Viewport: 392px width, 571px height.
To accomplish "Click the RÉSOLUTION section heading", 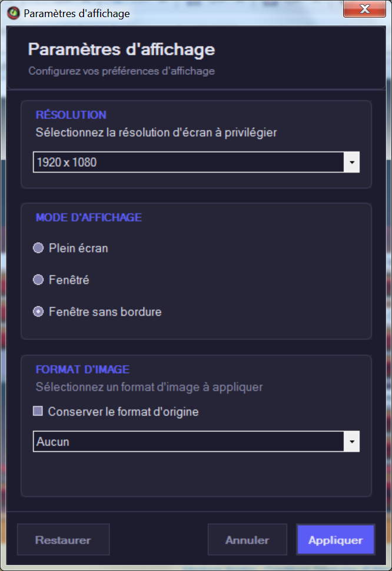I will pyautogui.click(x=71, y=115).
